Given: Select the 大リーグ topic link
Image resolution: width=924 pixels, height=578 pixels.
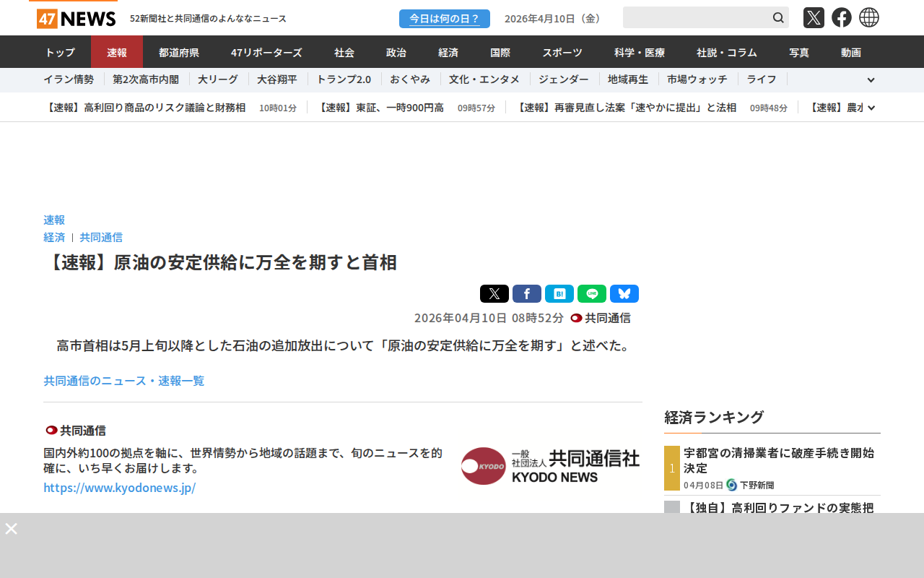Looking at the screenshot, I should coord(218,79).
